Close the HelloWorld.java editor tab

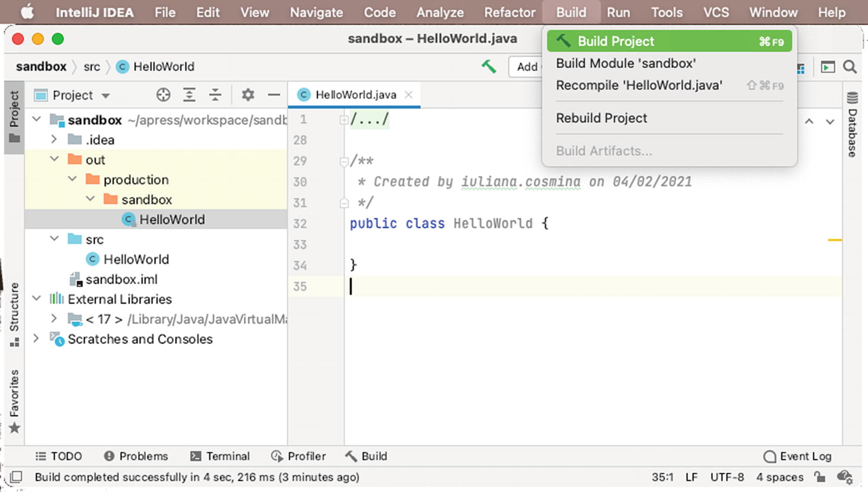tap(408, 95)
